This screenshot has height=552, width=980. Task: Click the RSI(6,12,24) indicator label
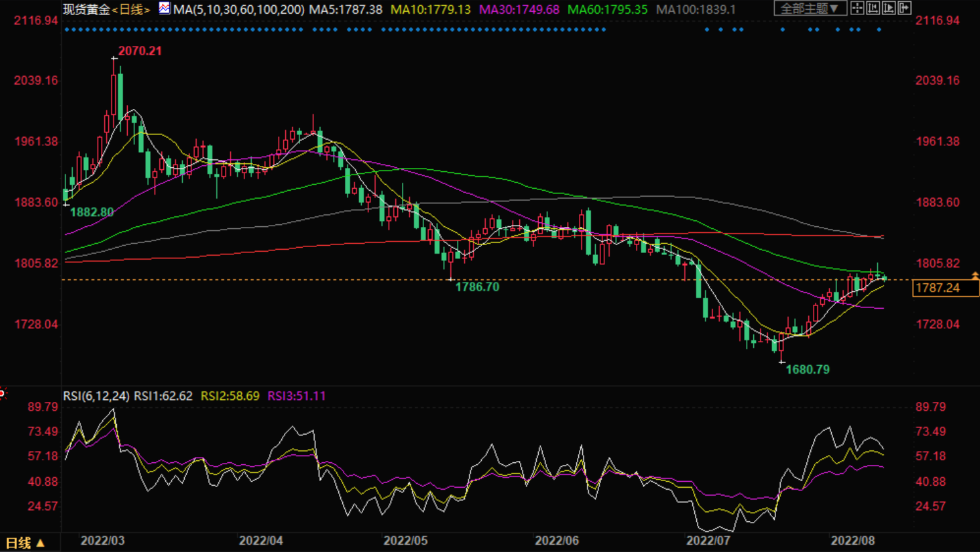(96, 396)
